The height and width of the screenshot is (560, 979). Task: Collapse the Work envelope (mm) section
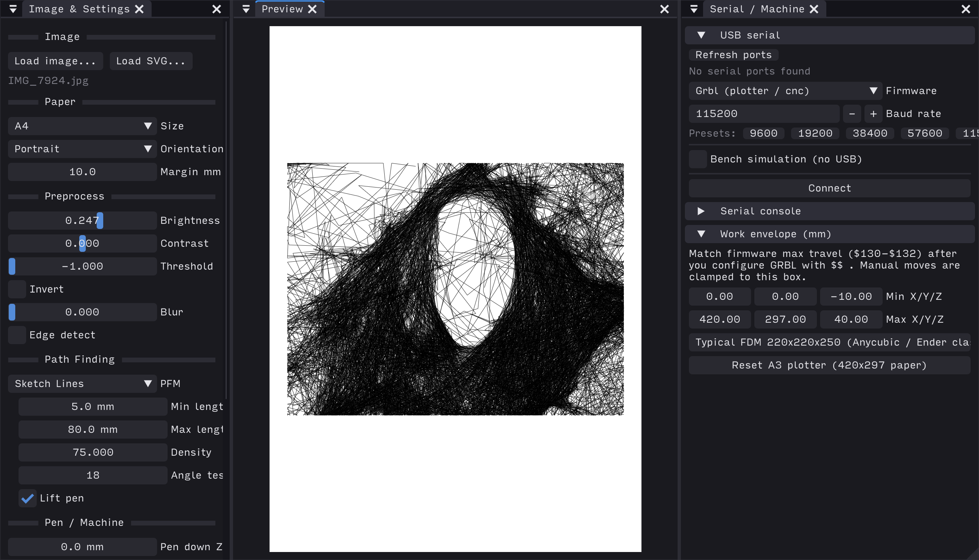click(x=829, y=234)
